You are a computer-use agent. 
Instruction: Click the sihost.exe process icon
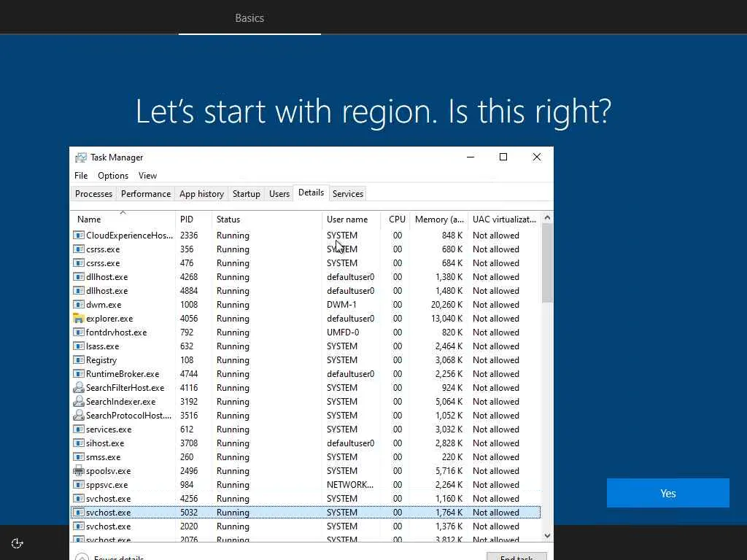(79, 443)
